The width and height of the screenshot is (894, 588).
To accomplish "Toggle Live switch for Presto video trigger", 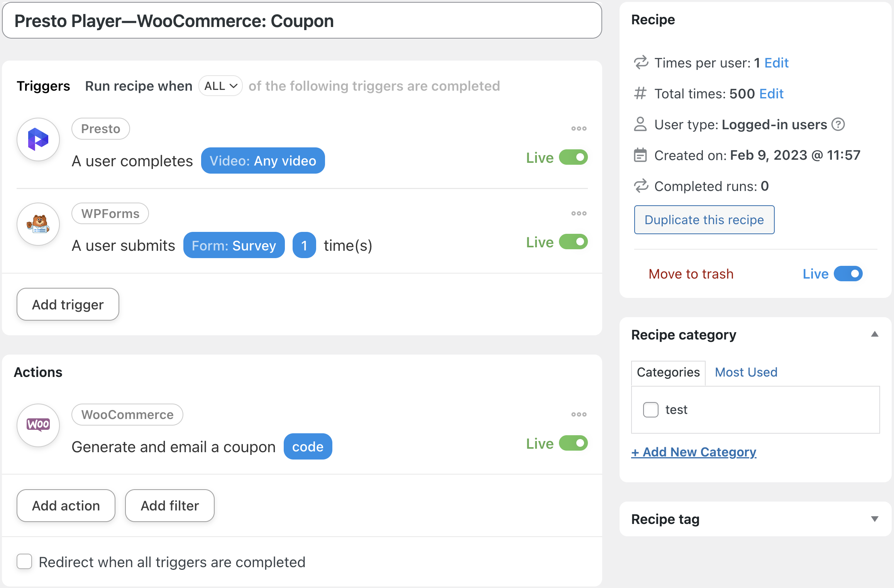I will click(x=573, y=157).
